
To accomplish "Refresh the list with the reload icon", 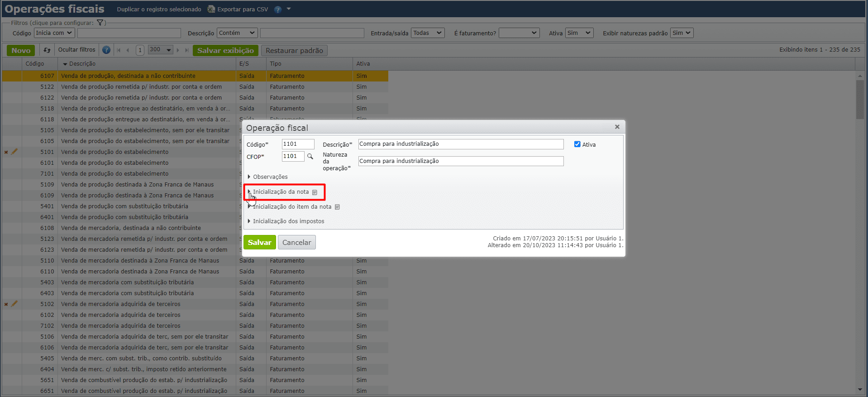I will tap(47, 50).
